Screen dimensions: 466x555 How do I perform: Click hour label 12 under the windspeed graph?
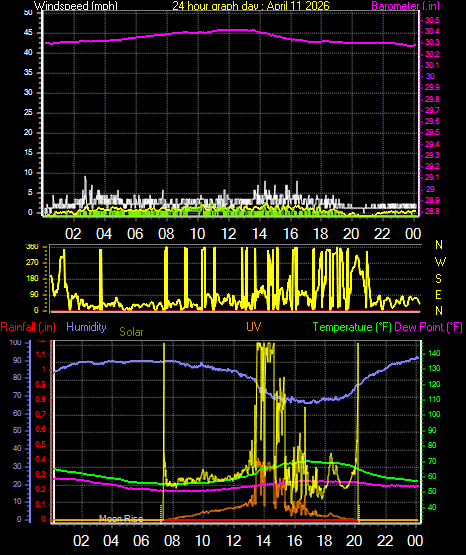pyautogui.click(x=229, y=234)
